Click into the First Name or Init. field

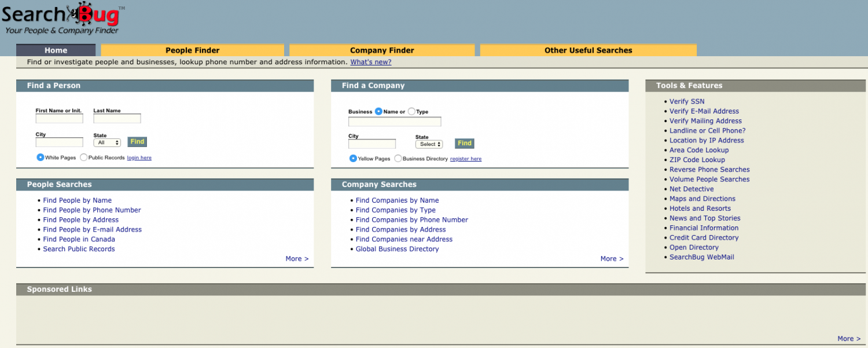pyautogui.click(x=59, y=119)
